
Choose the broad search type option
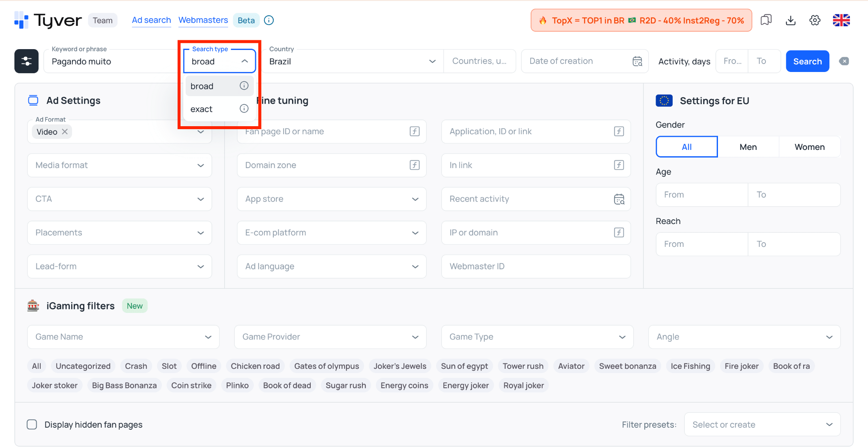219,86
